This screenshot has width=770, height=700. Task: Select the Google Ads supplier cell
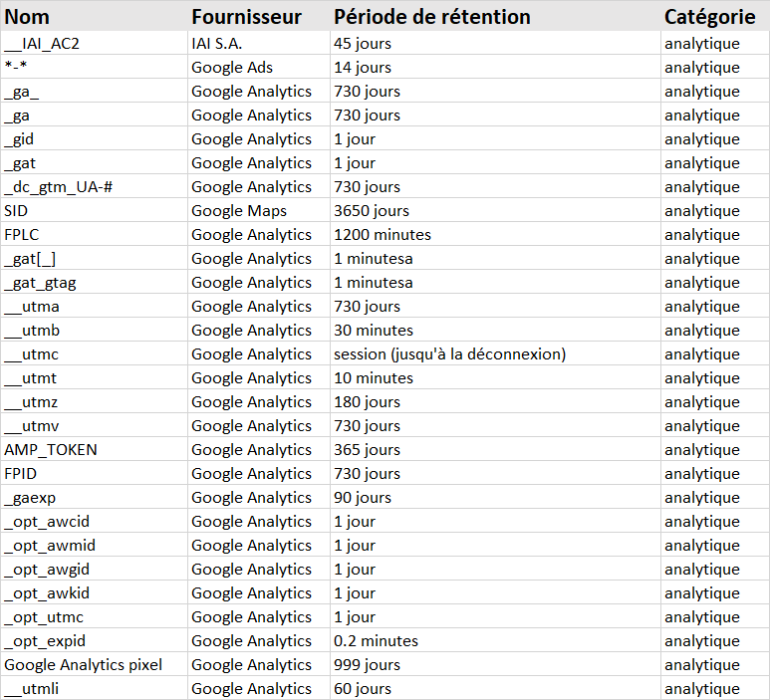click(x=231, y=68)
